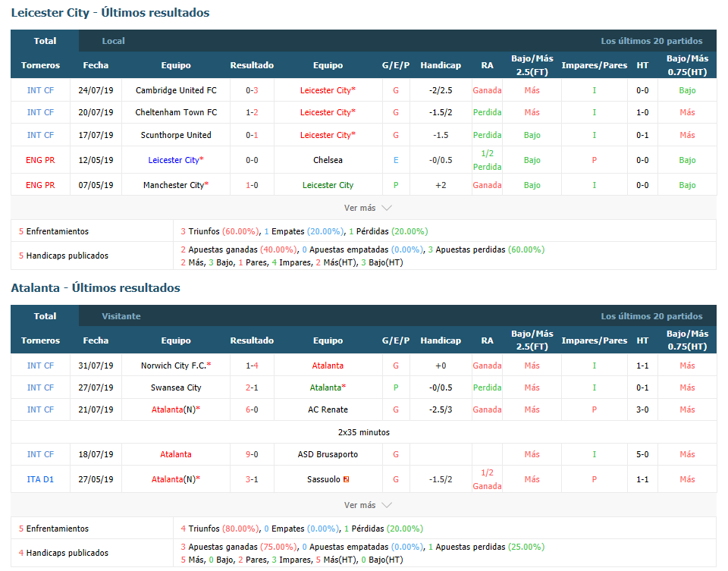Click the 9-0 result vs ASD Brusaporto
This screenshot has width=728, height=571.
(252, 454)
